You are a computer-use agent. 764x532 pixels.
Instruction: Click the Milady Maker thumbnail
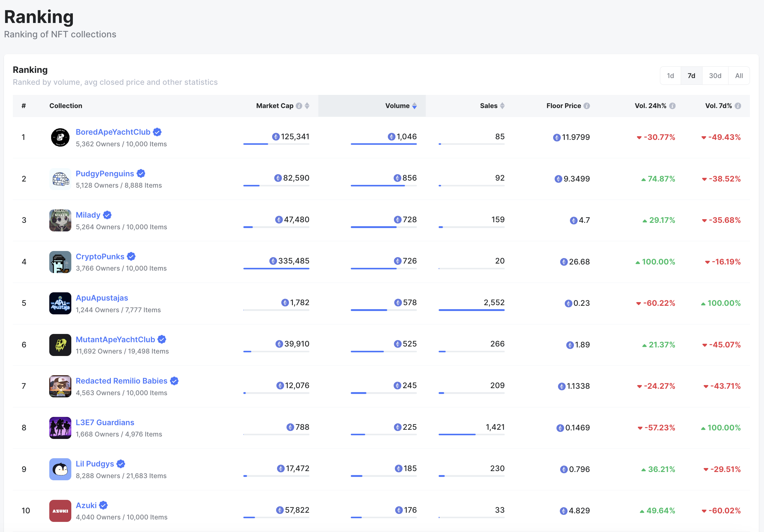coord(60,220)
